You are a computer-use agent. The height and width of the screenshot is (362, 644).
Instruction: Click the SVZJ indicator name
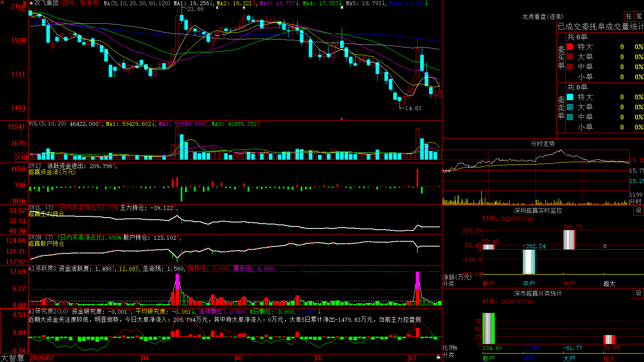click(35, 166)
